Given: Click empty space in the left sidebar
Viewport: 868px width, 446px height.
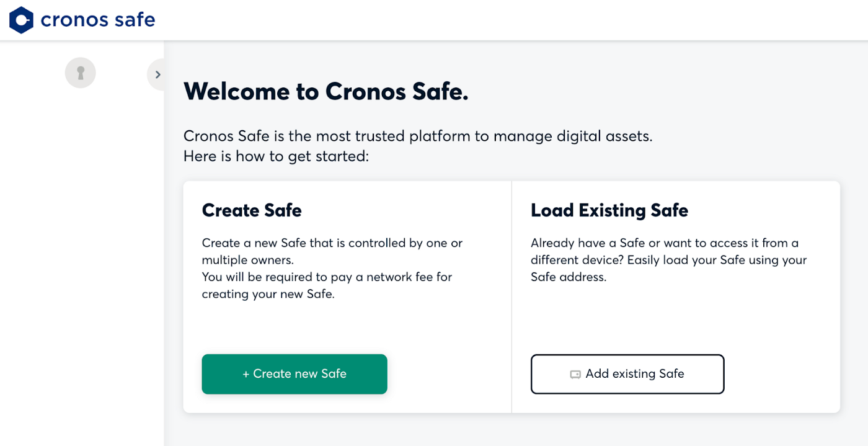Looking at the screenshot, I should click(x=81, y=279).
